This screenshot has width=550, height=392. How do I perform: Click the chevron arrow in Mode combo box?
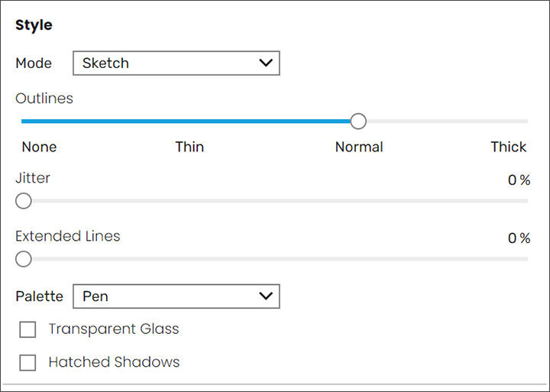coord(266,63)
